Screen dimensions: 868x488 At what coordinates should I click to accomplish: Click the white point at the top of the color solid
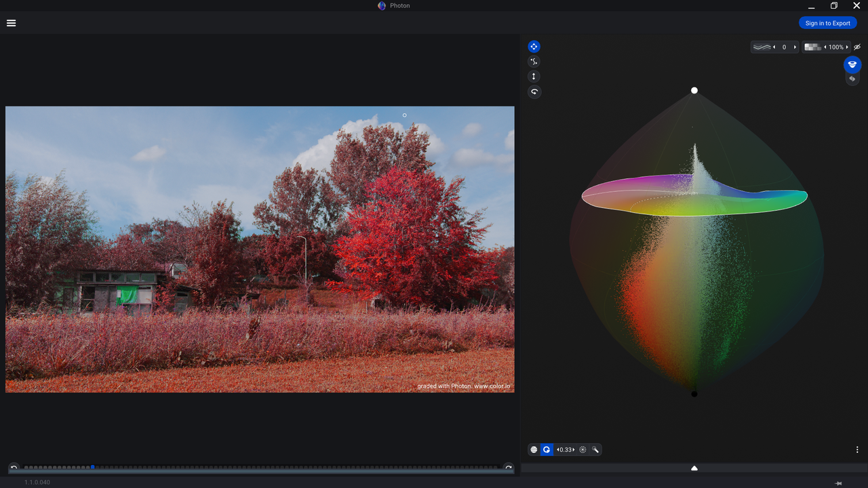tap(694, 90)
